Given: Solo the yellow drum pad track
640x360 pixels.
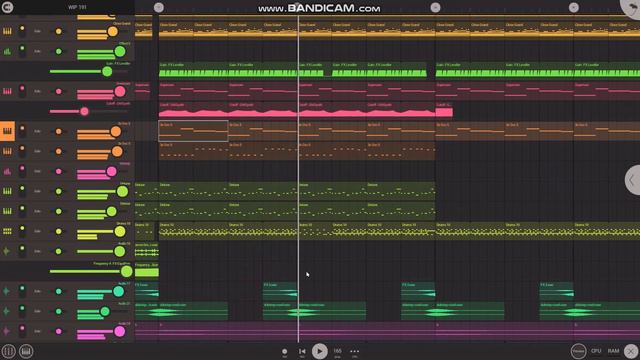Looking at the screenshot, I should coord(37,231).
